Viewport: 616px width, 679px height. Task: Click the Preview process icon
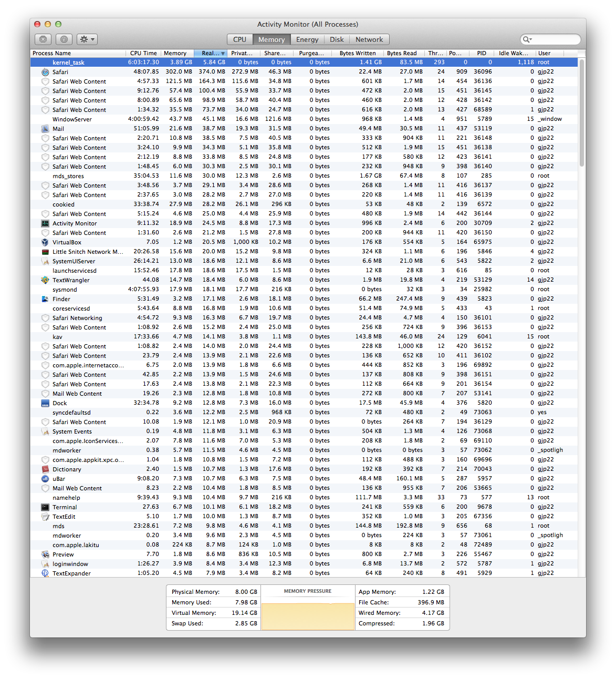pyautogui.click(x=45, y=554)
